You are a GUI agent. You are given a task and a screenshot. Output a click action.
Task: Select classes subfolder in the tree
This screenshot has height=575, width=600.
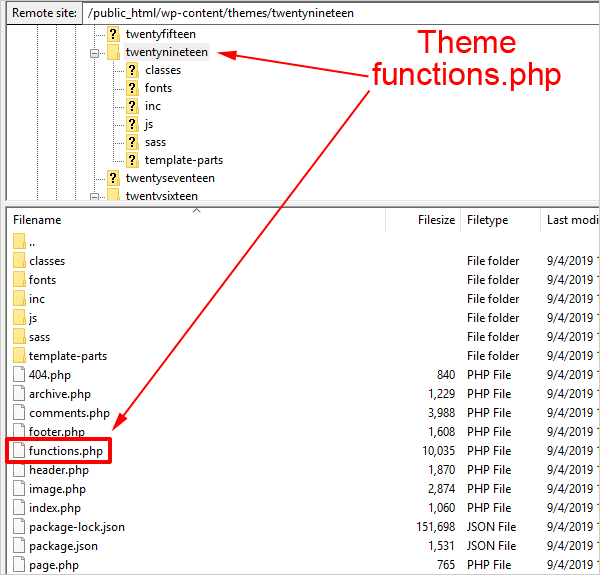coord(163,70)
